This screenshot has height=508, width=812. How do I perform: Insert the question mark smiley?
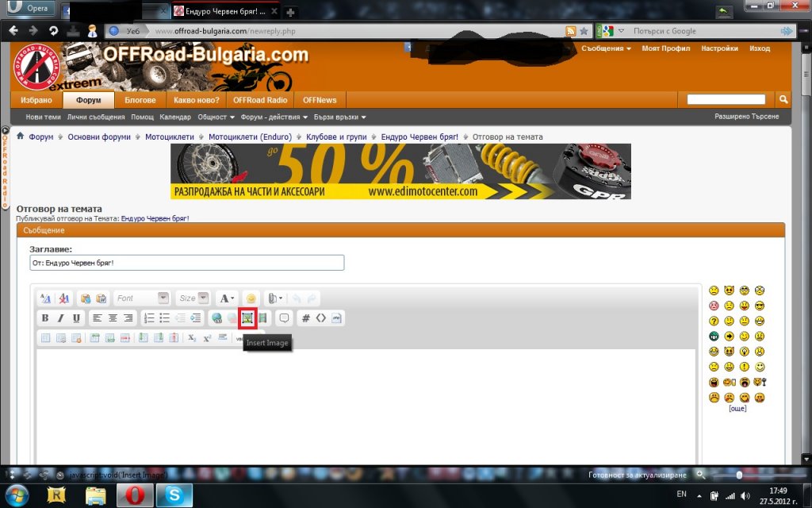[x=714, y=321]
